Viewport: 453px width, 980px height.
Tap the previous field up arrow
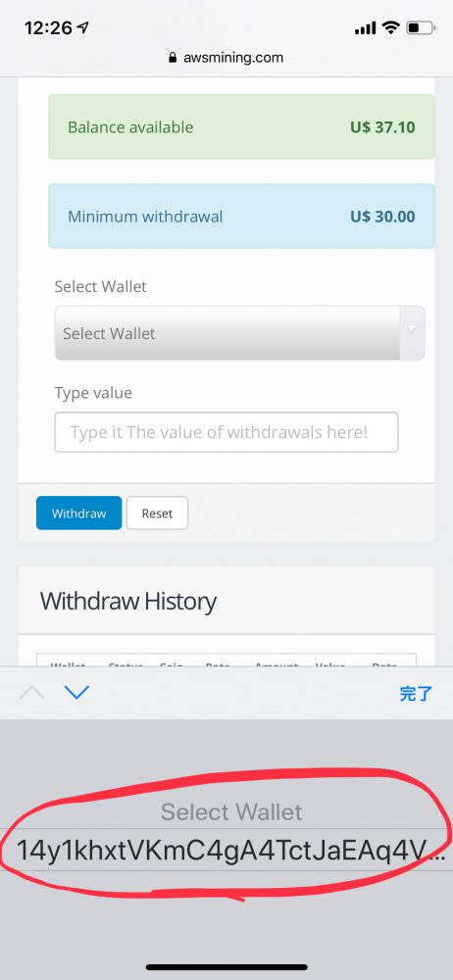[32, 693]
